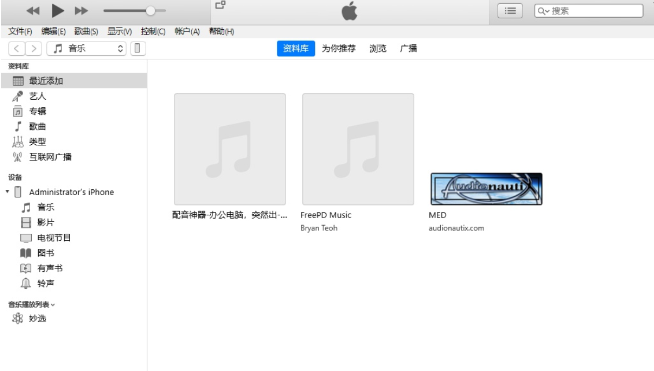
Task: Select 互联网广播 in the sidebar
Action: coord(50,157)
